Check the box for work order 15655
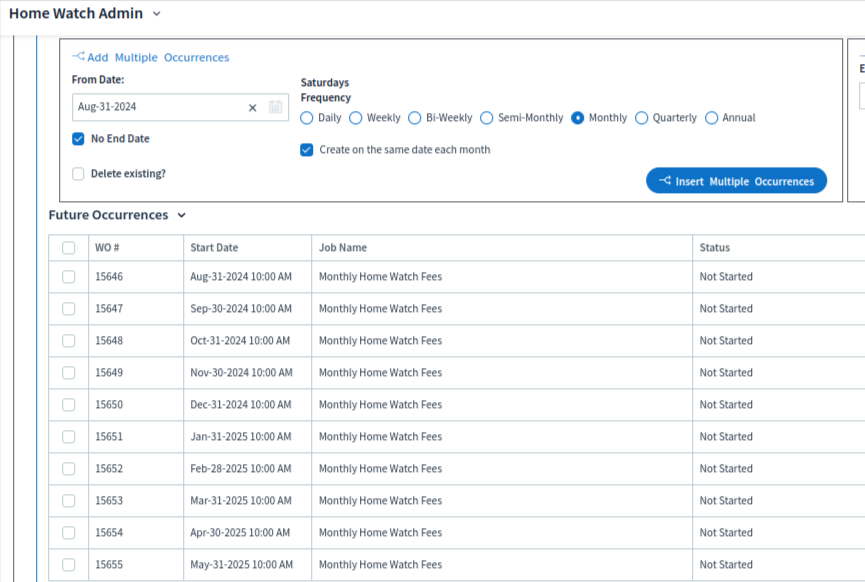The height and width of the screenshot is (582, 865). [x=68, y=564]
